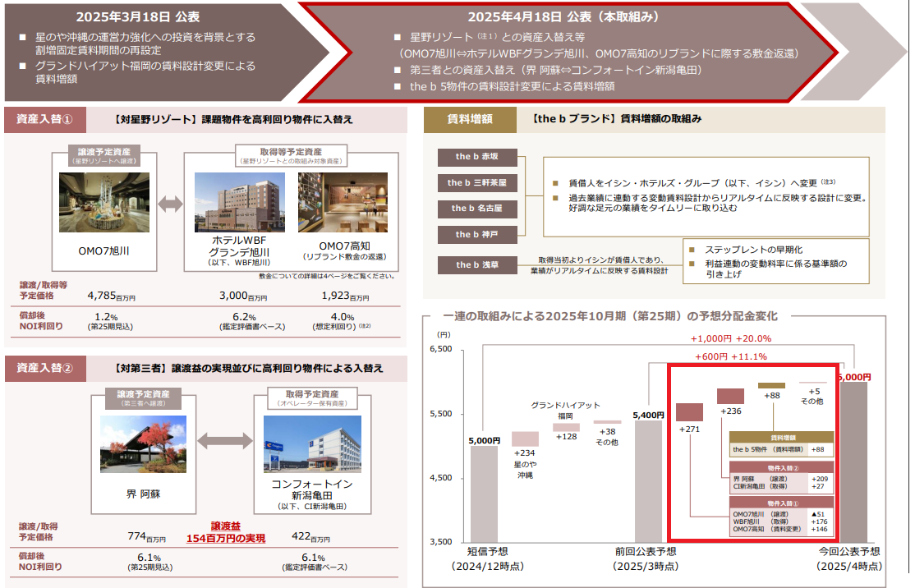Click the 1,923百万円 price value

pyautogui.click(x=345, y=296)
